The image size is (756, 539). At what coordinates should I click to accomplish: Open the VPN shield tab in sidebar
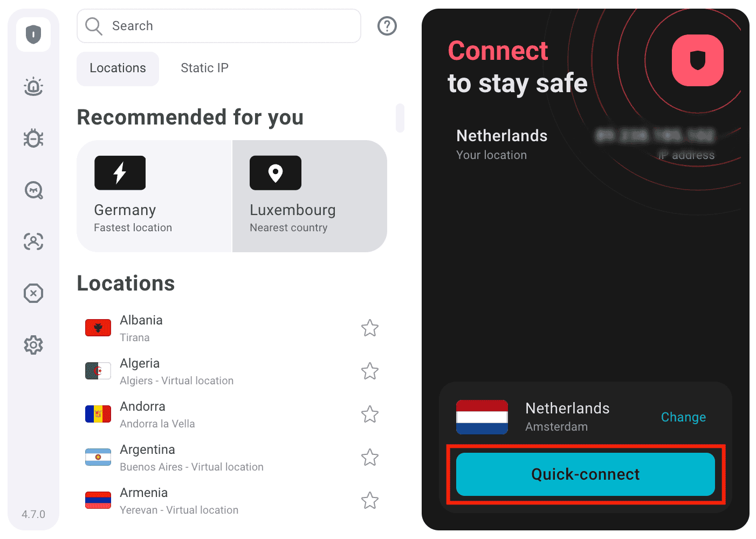pos(33,34)
